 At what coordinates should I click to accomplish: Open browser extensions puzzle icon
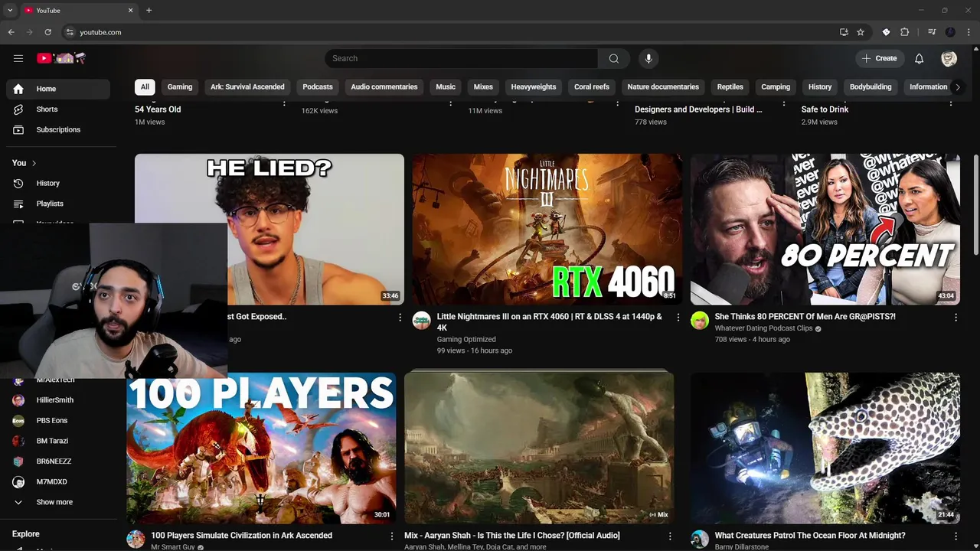tap(905, 32)
